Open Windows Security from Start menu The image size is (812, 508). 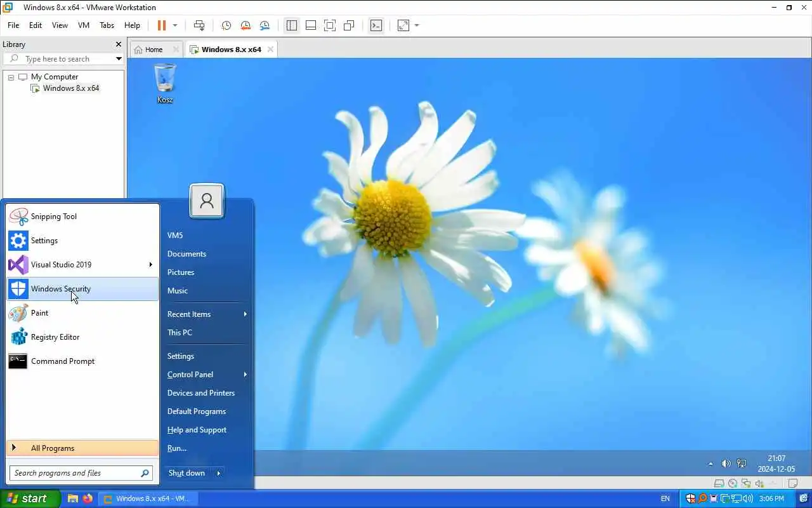82,289
